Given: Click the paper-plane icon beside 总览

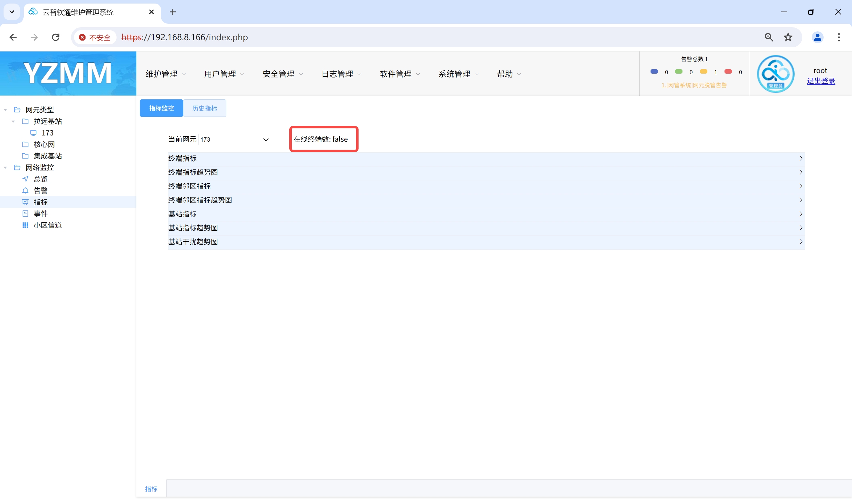Looking at the screenshot, I should click(25, 179).
